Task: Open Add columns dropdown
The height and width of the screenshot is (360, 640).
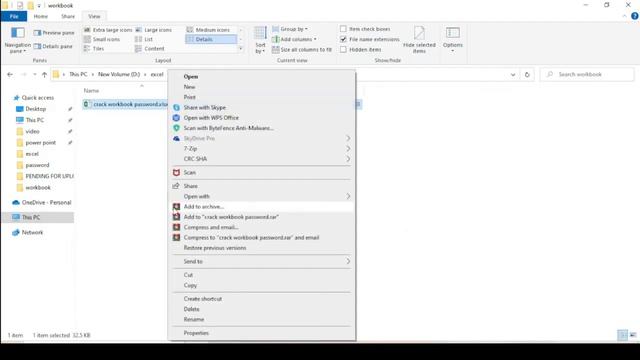Action: point(294,39)
